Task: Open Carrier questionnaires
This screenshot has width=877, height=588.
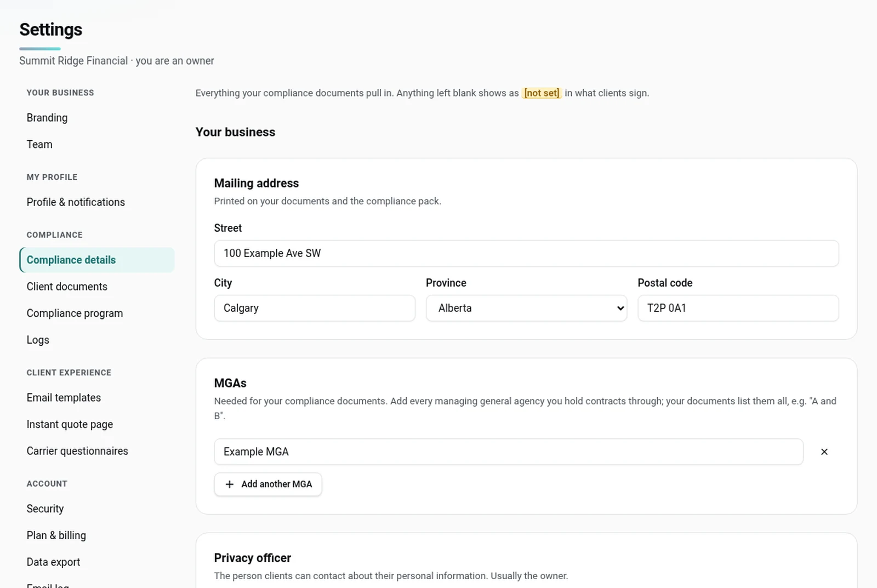Action: 77,451
